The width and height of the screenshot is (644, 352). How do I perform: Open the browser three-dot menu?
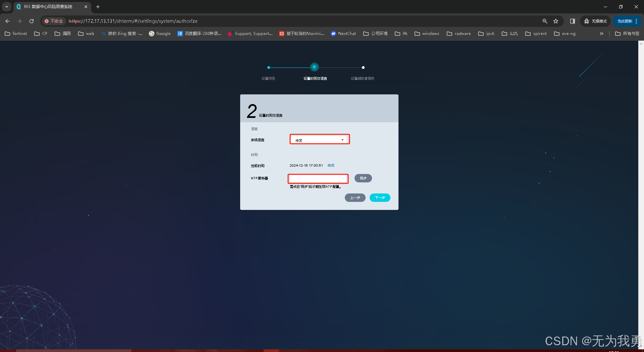(636, 21)
